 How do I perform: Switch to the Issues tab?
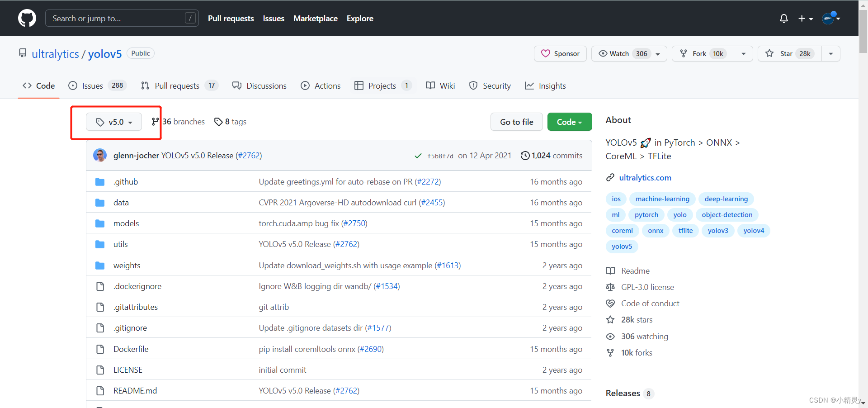97,85
